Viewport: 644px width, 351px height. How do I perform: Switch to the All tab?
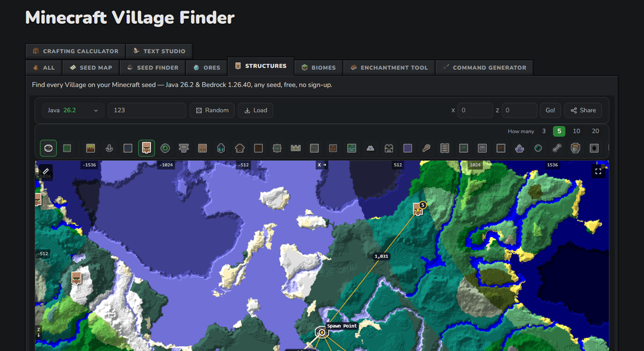(44, 68)
